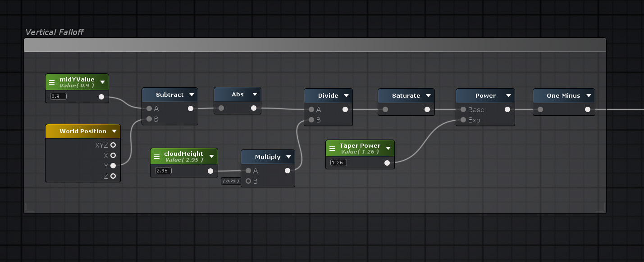
Task: Click the midYValue 0.9 value field
Action: (x=58, y=96)
